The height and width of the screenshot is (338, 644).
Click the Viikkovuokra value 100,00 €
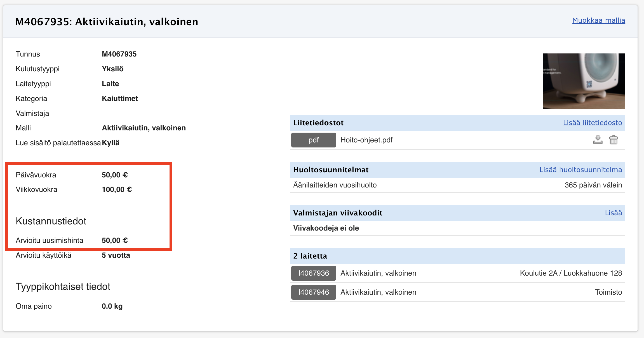[x=117, y=189]
